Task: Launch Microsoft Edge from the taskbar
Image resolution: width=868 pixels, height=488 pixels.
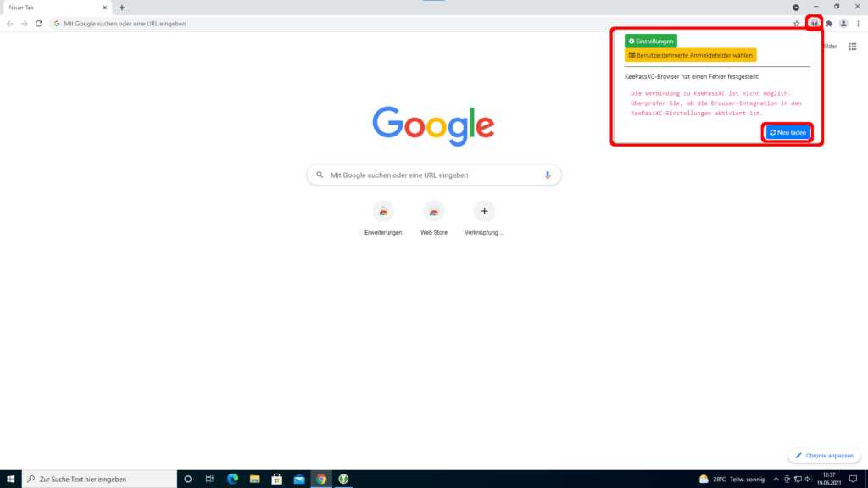Action: pyautogui.click(x=232, y=480)
